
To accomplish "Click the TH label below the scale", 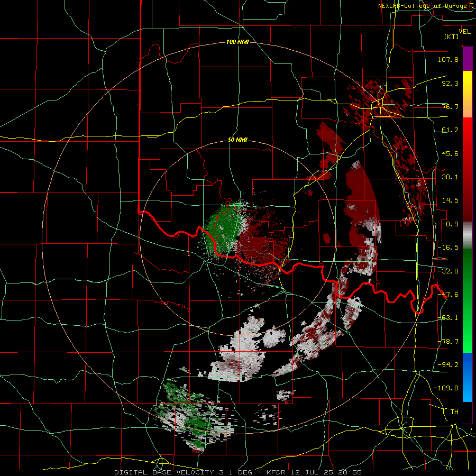I will point(454,411).
